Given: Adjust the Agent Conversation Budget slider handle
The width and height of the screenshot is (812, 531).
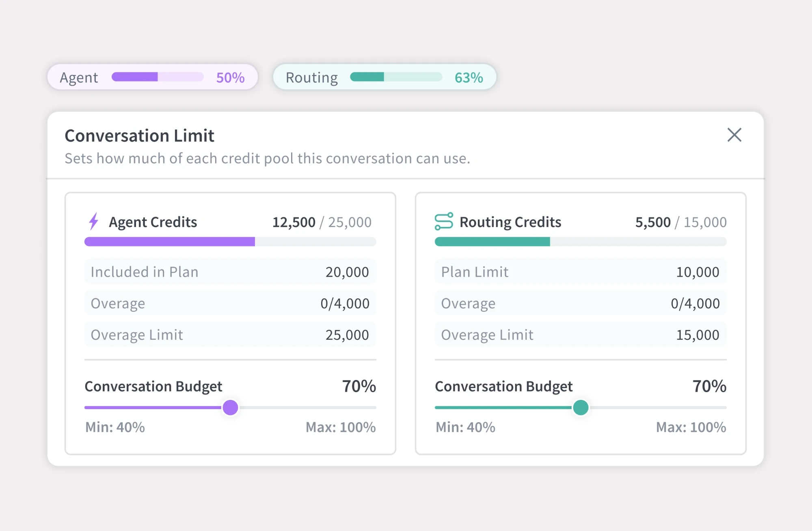Looking at the screenshot, I should tap(230, 407).
